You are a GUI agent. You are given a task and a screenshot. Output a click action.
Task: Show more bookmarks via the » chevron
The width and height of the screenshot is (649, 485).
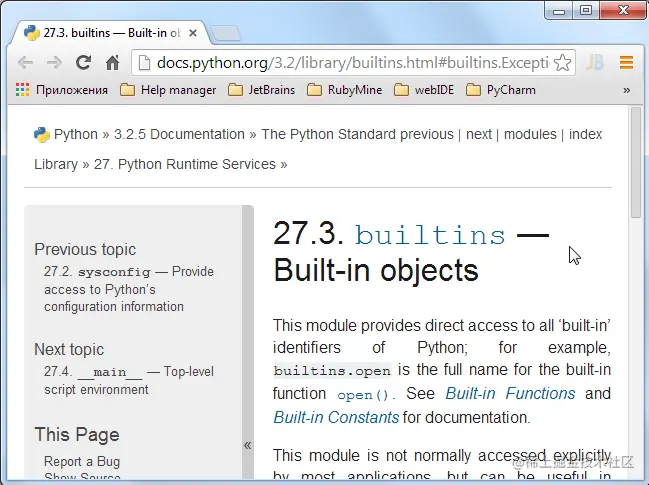coord(627,90)
